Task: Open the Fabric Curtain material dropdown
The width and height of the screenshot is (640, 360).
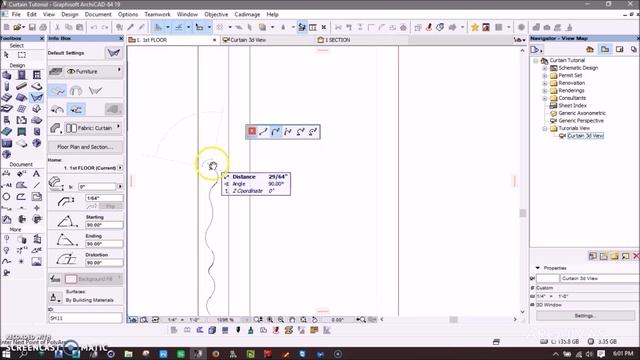Action: tap(119, 127)
